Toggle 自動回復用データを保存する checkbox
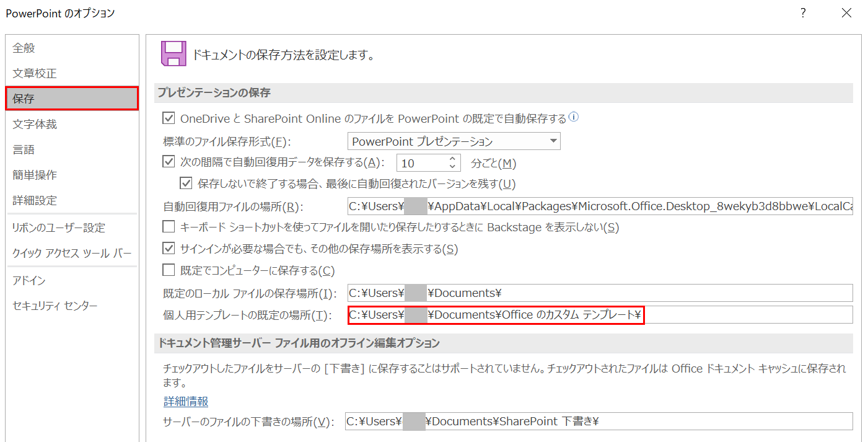868x442 pixels. [x=169, y=162]
